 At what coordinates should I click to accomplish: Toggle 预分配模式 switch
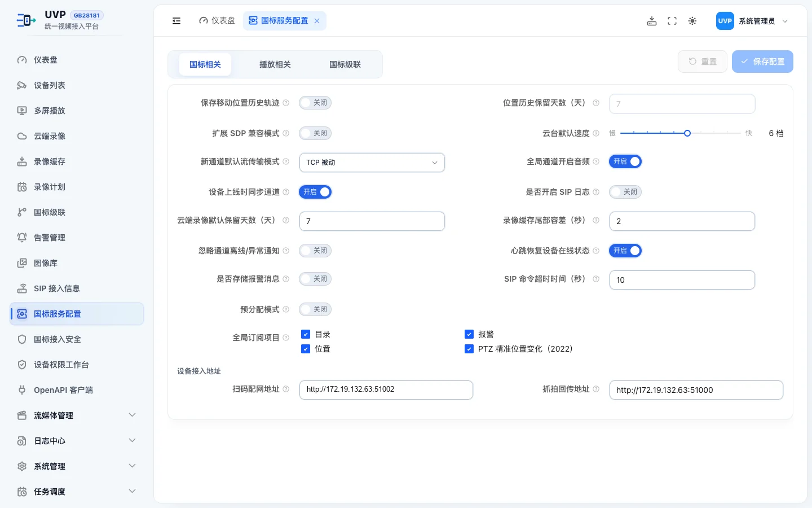pos(315,309)
